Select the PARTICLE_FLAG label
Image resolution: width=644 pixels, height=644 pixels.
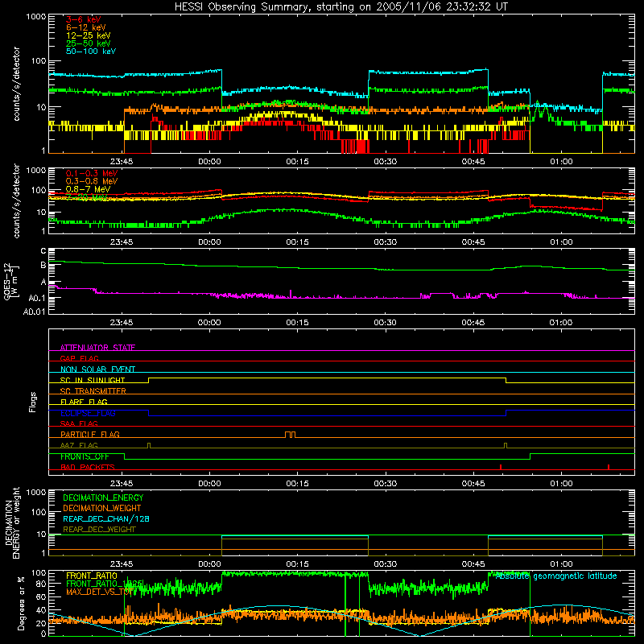[x=90, y=434]
